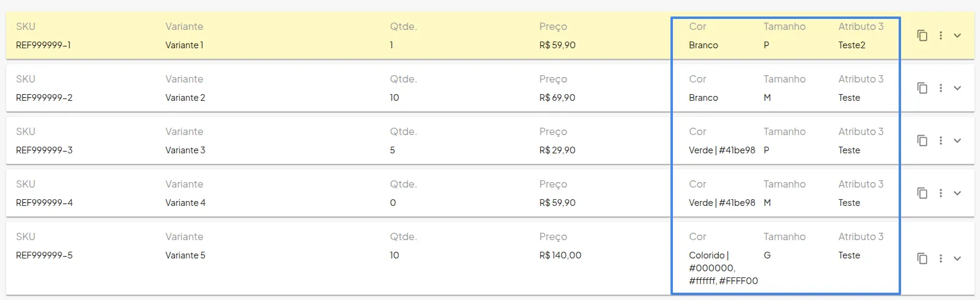Image resolution: width=980 pixels, height=300 pixels.
Task: Duplicate the REF999999-2 variant
Action: 922,88
